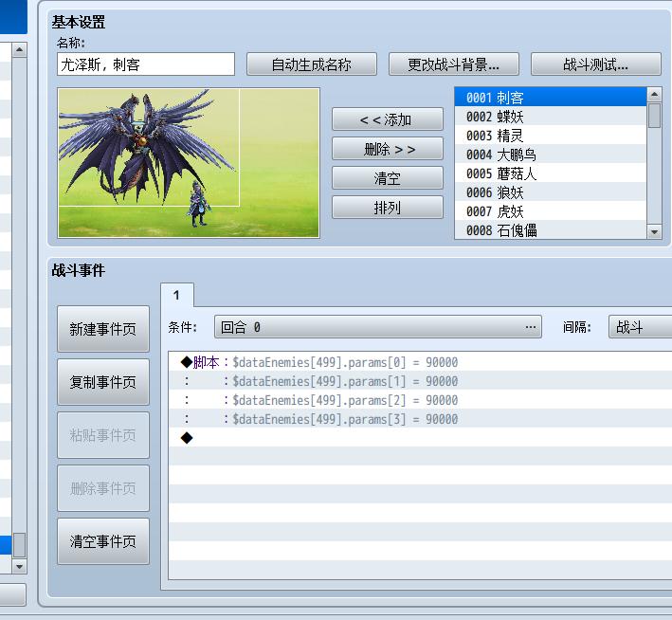
Task: Switch to battle event page tab 1
Action: point(177,295)
